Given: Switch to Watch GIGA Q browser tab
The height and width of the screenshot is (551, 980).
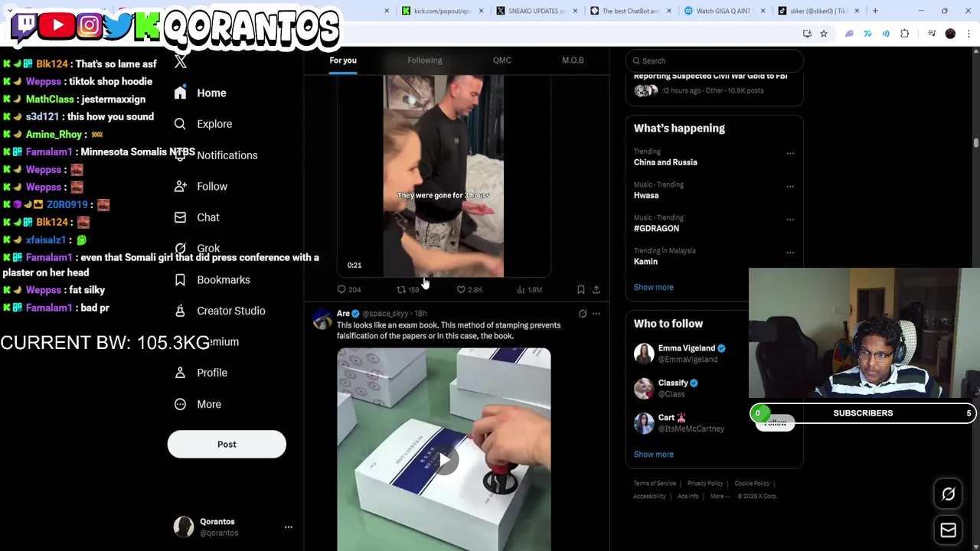Looking at the screenshot, I should click(724, 11).
